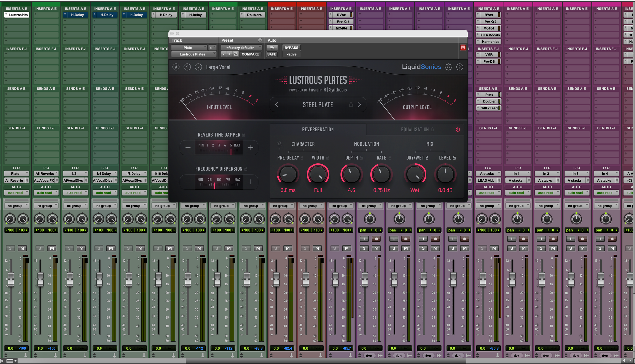Click the help question mark icon
Viewport: 635px width, 364px height.
[459, 67]
